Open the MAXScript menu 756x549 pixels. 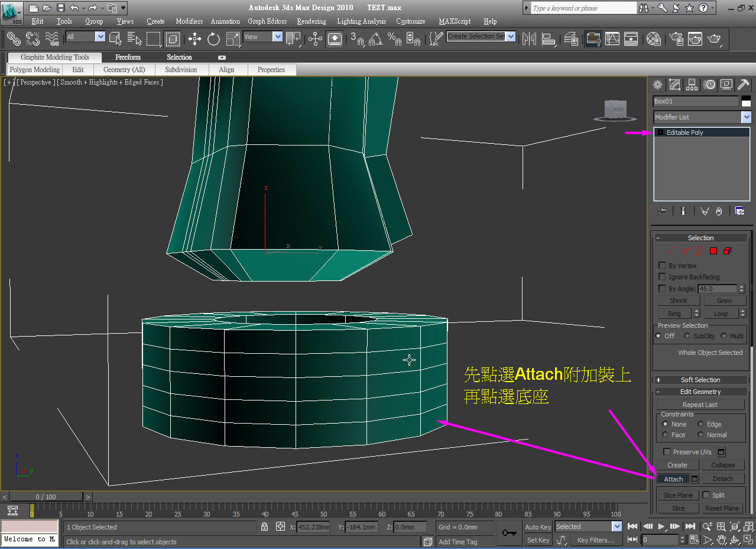(455, 21)
